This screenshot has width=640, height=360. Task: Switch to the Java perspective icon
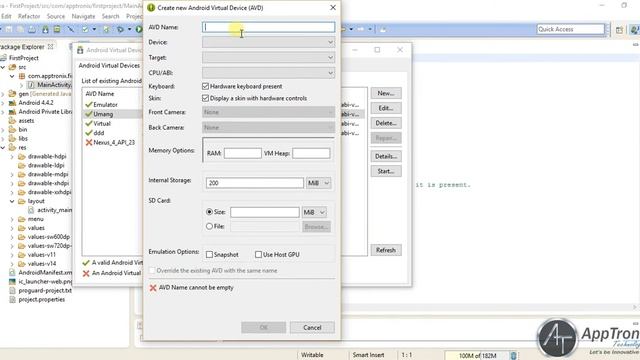[634, 29]
